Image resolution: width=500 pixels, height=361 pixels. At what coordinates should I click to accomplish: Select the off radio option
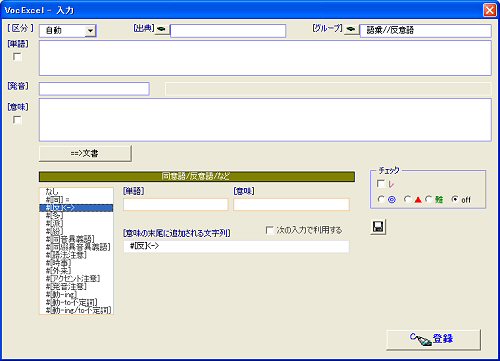(x=455, y=199)
